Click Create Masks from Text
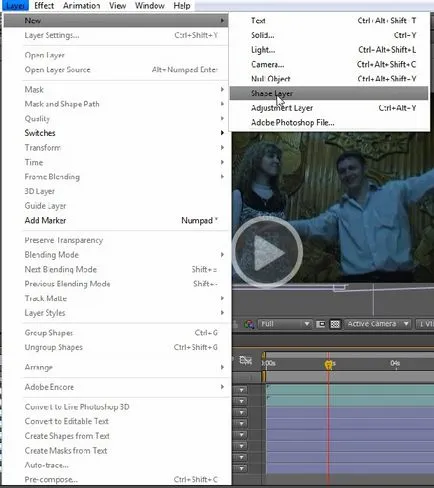 pyautogui.click(x=116, y=451)
